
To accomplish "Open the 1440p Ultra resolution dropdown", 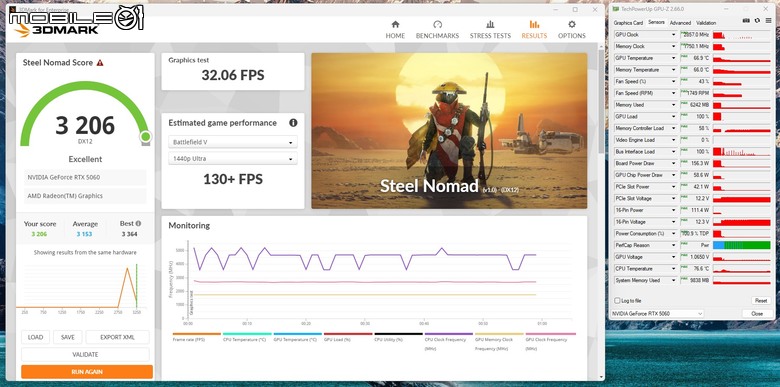I will [x=233, y=159].
